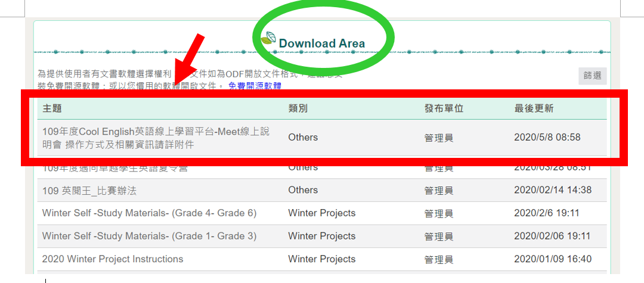
Task: Click the 類別 column header
Action: coord(298,108)
